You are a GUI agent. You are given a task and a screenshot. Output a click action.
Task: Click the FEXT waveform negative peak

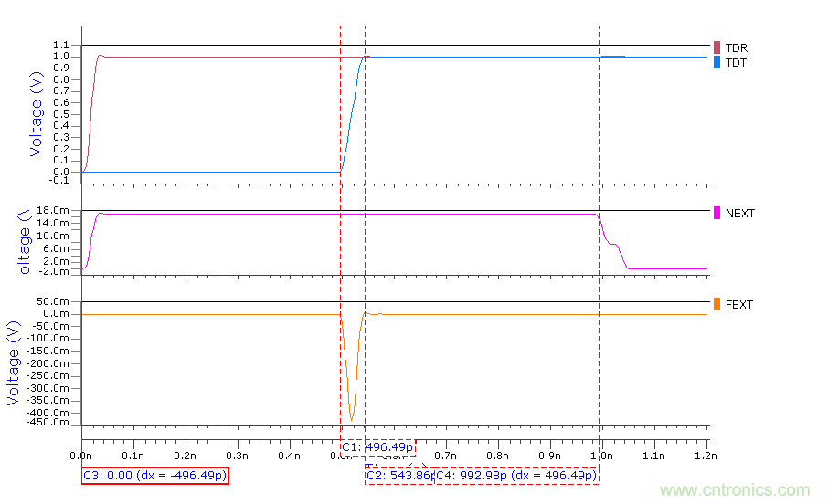(x=352, y=420)
